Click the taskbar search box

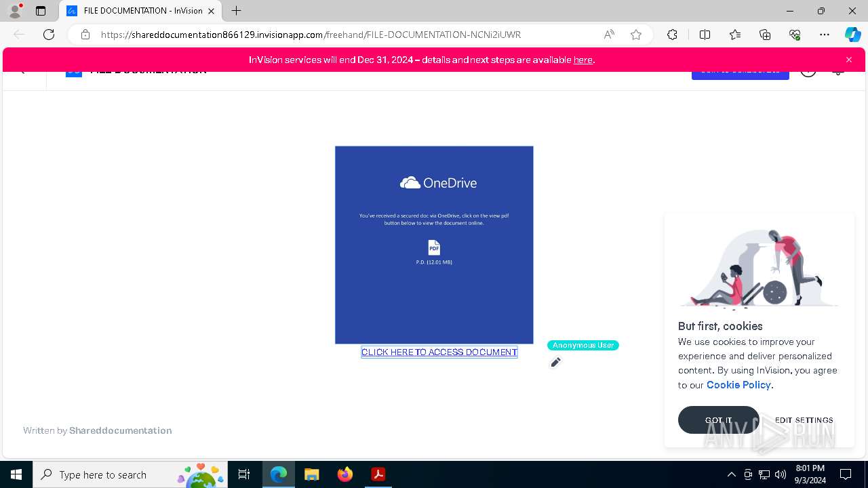(x=131, y=474)
